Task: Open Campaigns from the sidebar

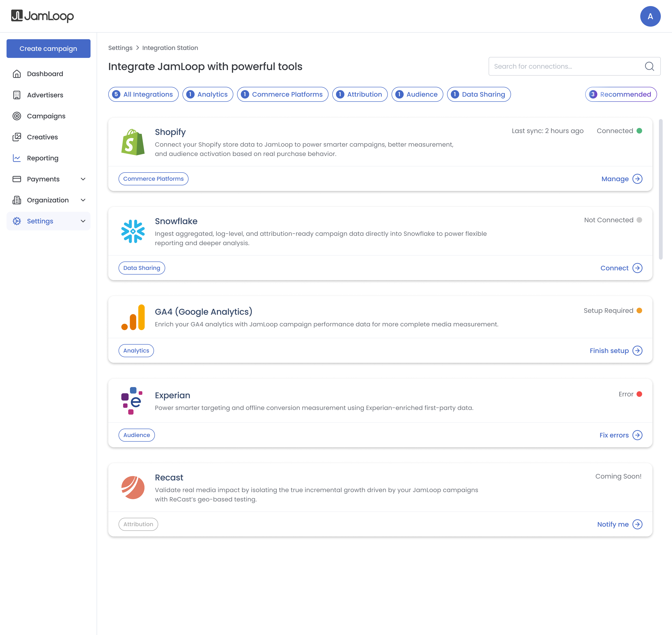Action: [46, 116]
